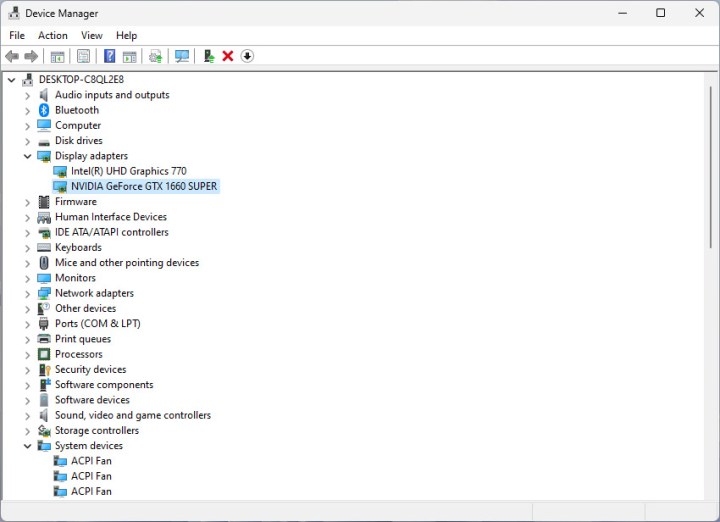Screen dimensions: 720x522
Task: Click the Help toolbar icon with question mark
Action: 109,56
